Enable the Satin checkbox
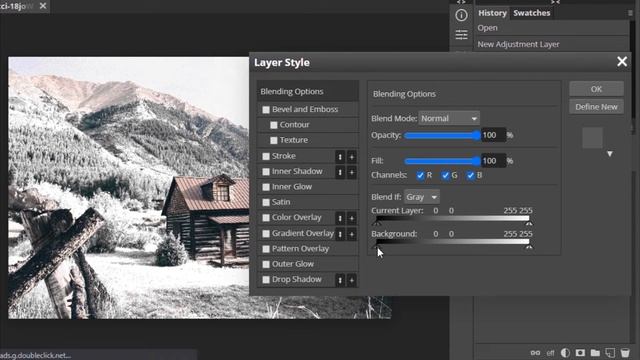 click(266, 202)
